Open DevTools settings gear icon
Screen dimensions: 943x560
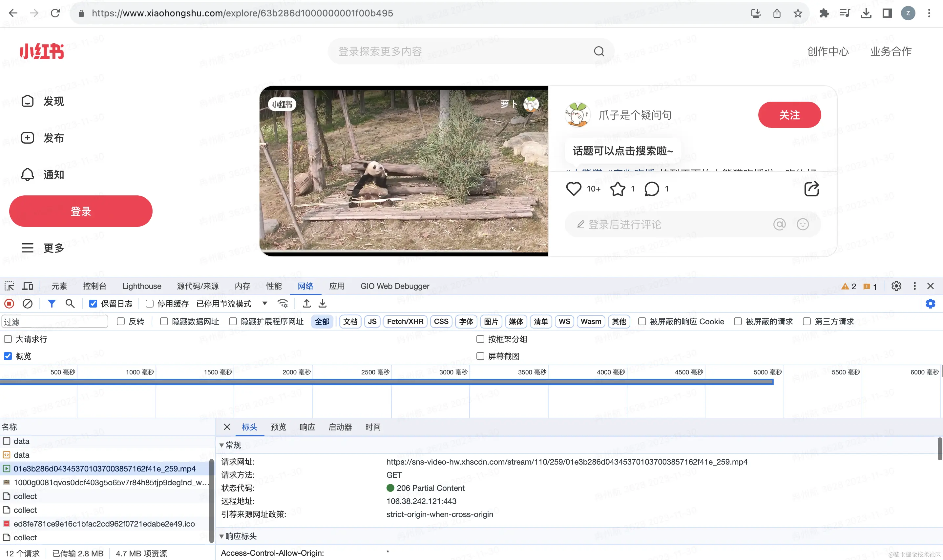896,286
